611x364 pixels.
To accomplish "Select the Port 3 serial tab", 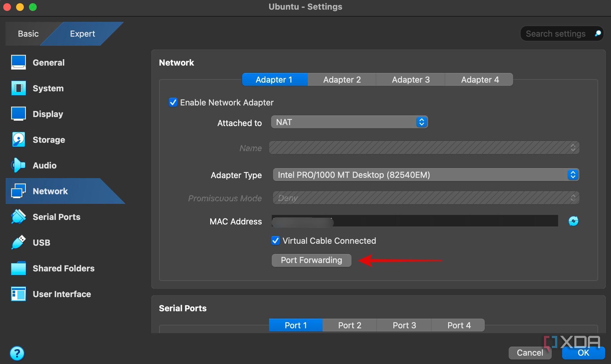I will click(x=404, y=325).
